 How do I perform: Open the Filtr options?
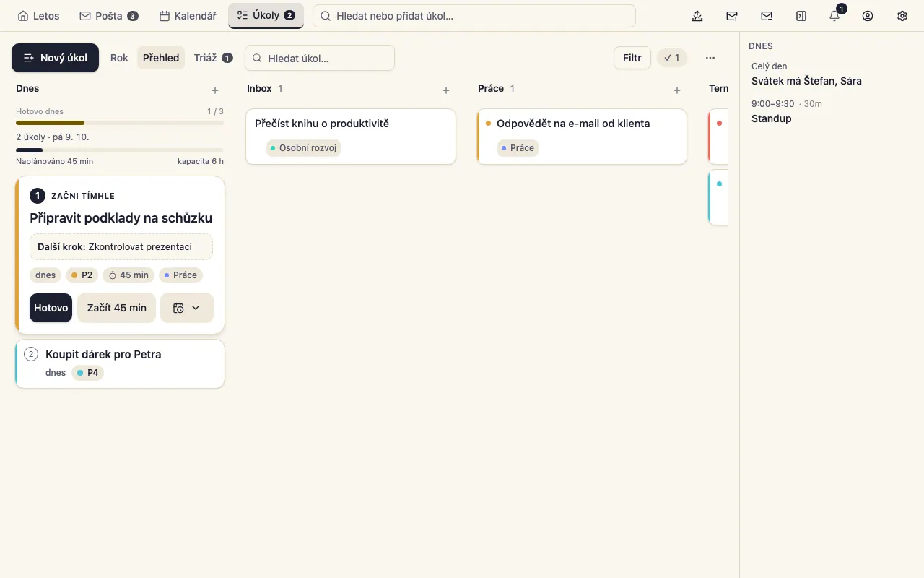click(x=632, y=58)
